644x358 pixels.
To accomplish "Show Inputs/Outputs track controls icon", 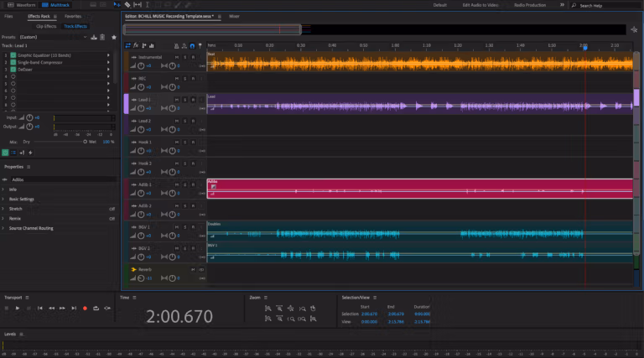I will (128, 45).
